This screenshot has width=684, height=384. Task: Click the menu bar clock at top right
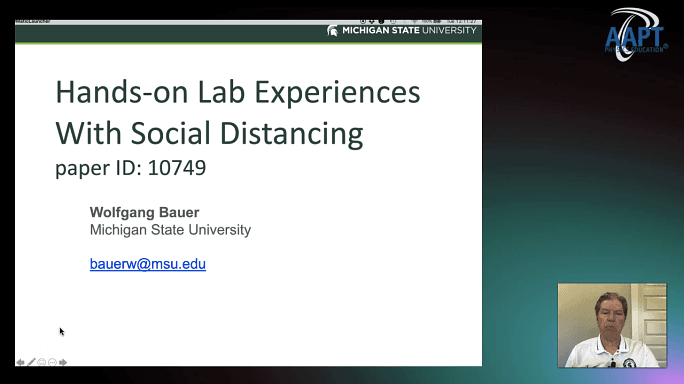(462, 21)
